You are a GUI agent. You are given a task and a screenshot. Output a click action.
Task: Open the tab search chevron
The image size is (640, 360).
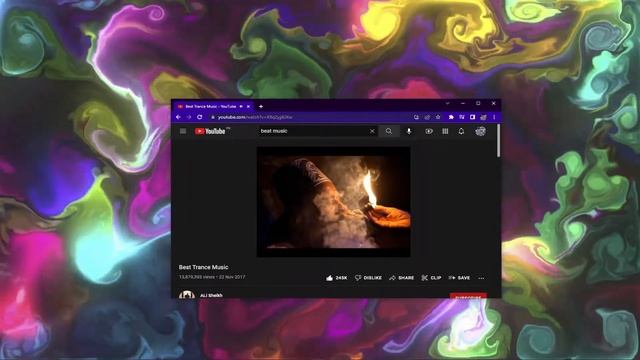click(447, 104)
